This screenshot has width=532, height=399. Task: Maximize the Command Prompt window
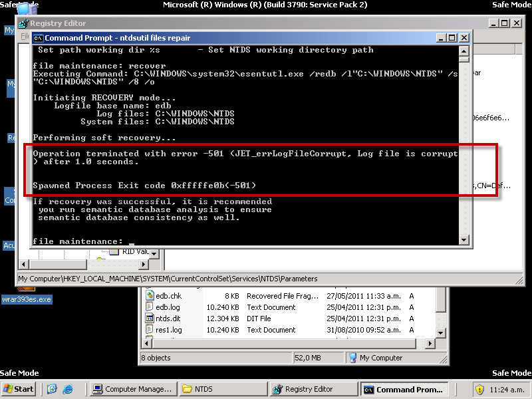pos(452,38)
